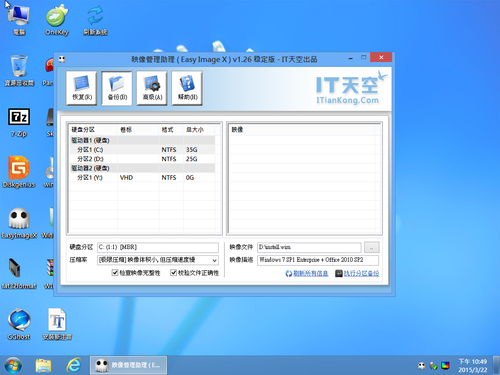Open the 高级(A) advanced tools button
The width and height of the screenshot is (500, 375).
point(152,88)
